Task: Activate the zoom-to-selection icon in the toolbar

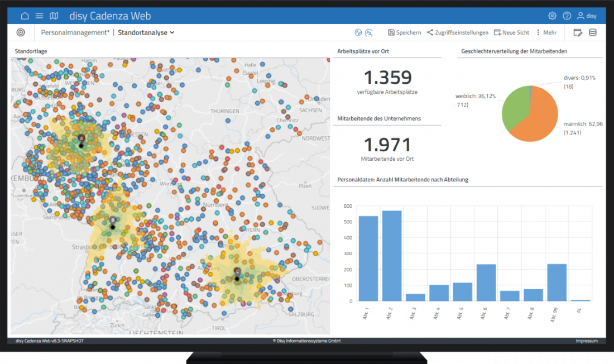Action: pyautogui.click(x=369, y=33)
